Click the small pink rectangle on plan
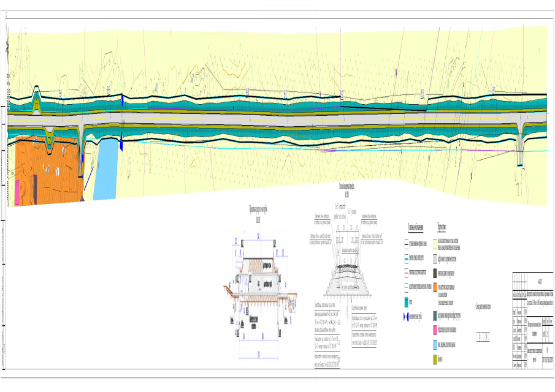The image size is (555, 392). click(x=17, y=192)
